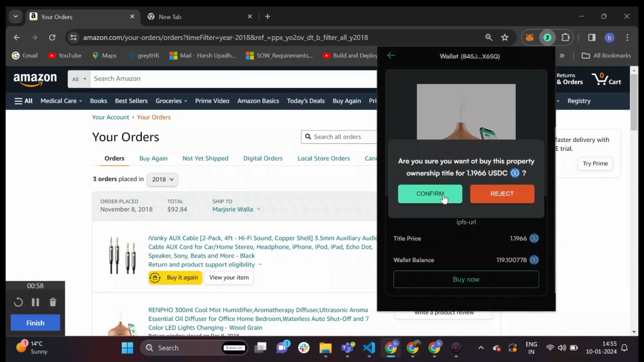Open the iVanky AUX Cable product link
Viewport: 644px width, 362px height.
[x=263, y=247]
